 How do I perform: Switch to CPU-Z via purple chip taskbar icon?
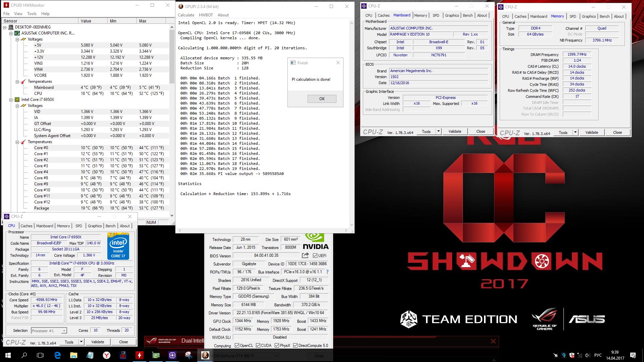click(172, 355)
